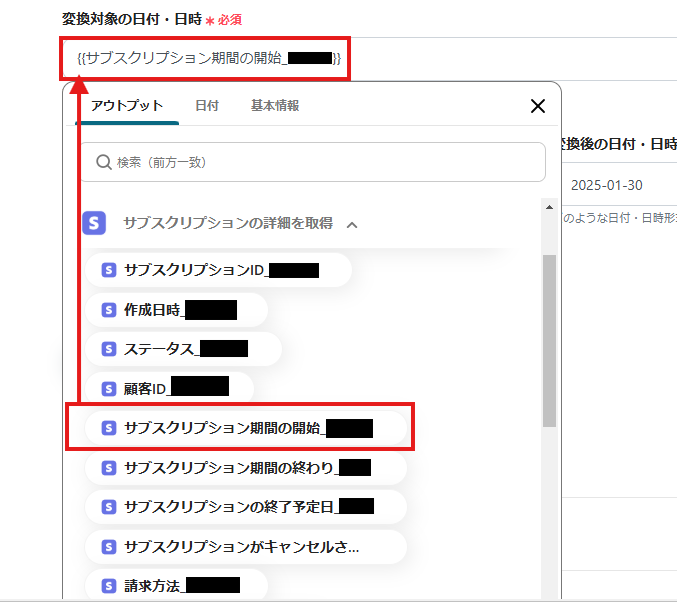677x602 pixels.
Task: Click the 検索（前方一致）search box
Action: 313,162
